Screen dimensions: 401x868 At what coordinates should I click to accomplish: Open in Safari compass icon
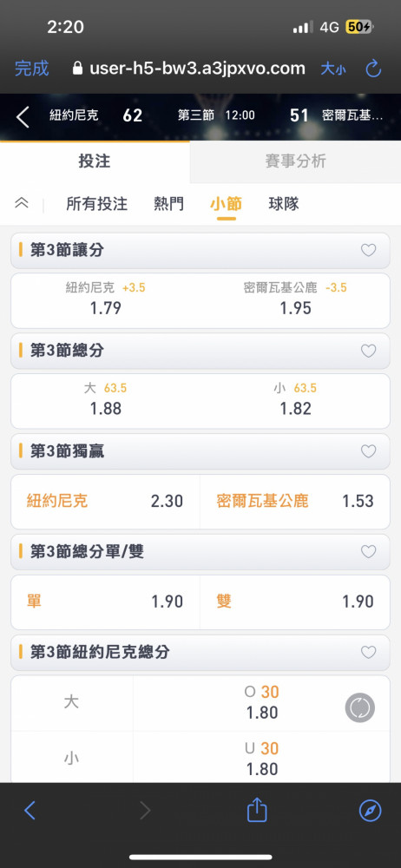click(x=370, y=811)
